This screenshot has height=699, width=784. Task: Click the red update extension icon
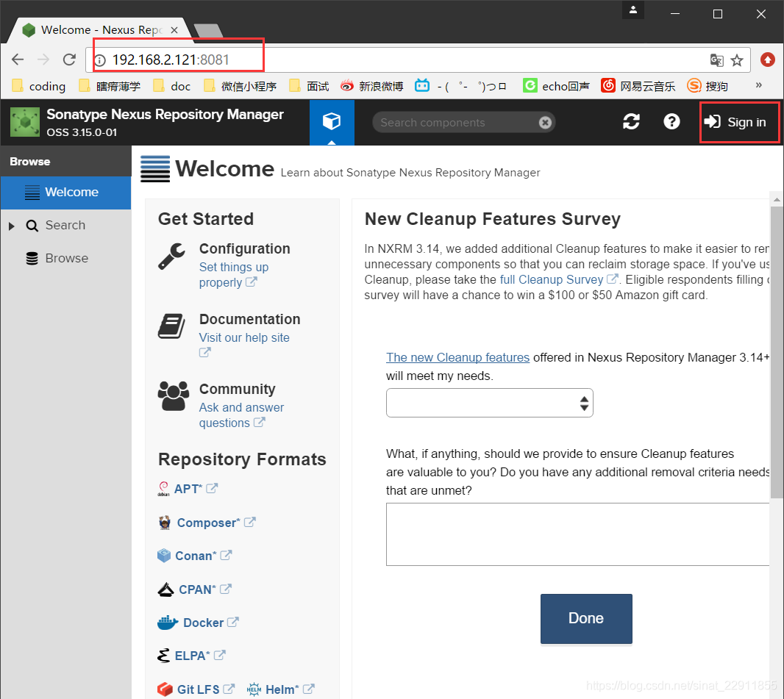768,60
